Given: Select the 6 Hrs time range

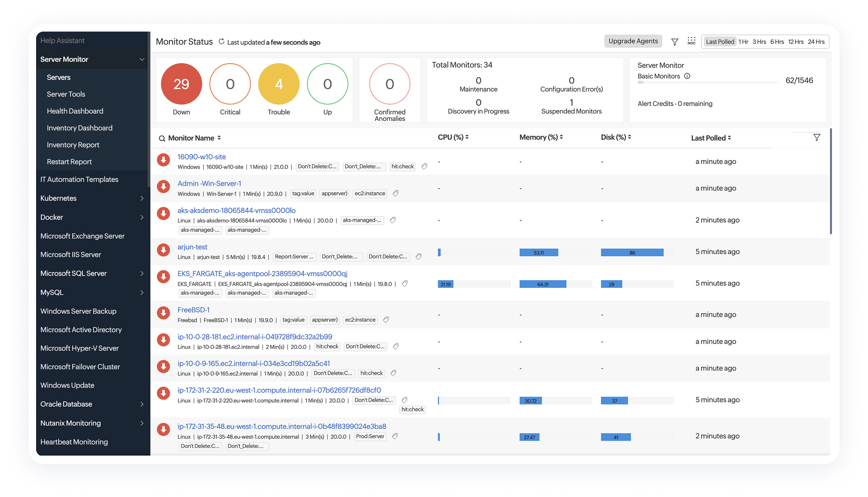Looking at the screenshot, I should coord(777,42).
